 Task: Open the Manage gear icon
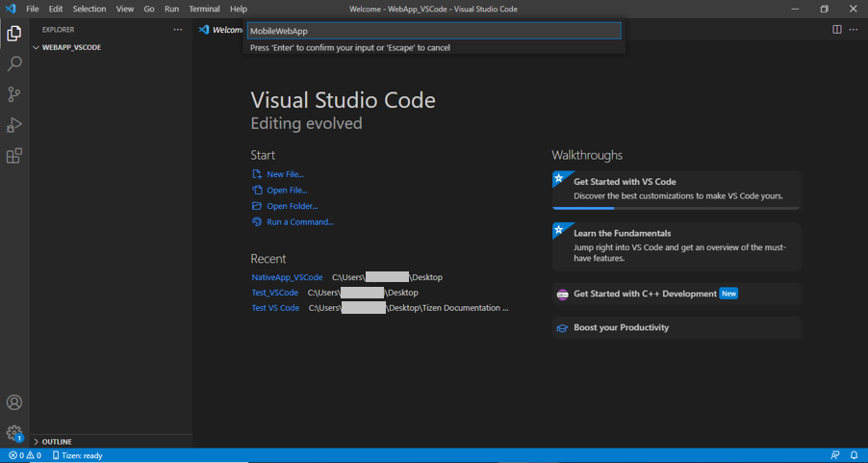(14, 433)
